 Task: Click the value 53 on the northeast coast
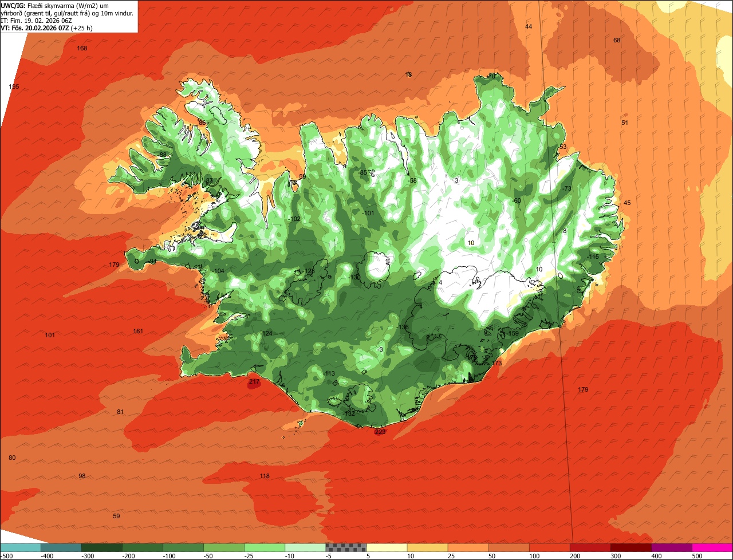(x=563, y=147)
